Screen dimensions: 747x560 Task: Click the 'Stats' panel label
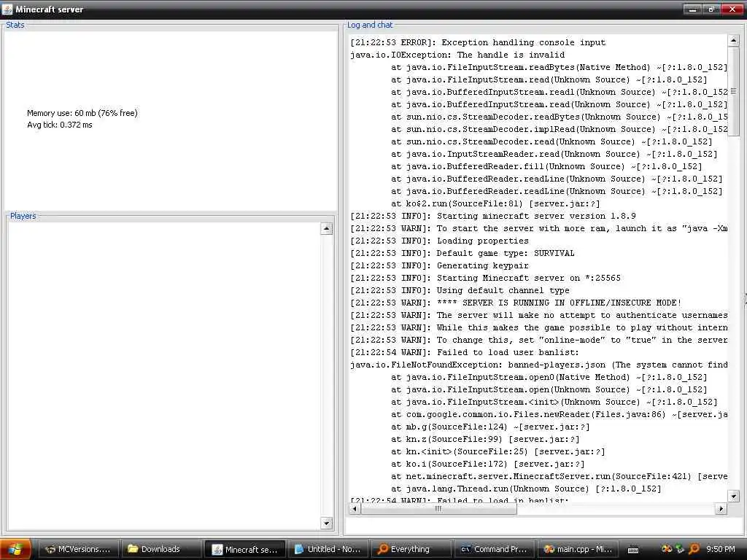click(x=15, y=25)
